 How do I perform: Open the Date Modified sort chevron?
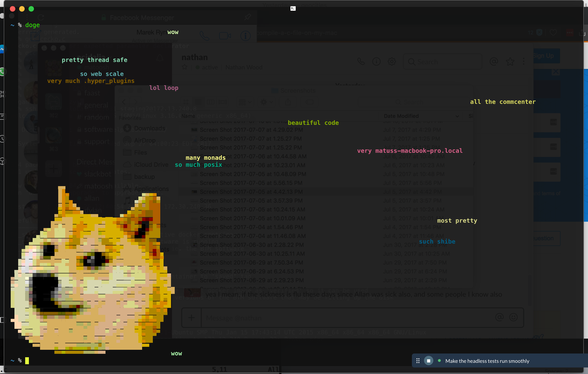(x=457, y=116)
